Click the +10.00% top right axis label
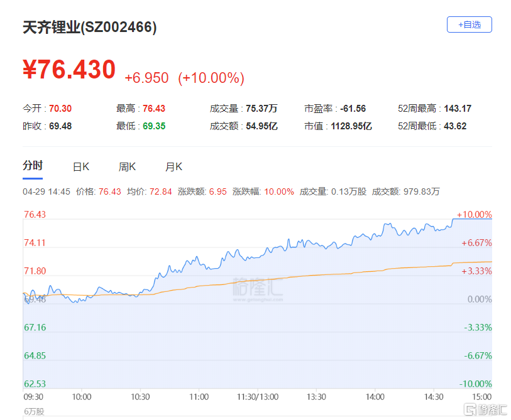The width and height of the screenshot is (511, 420). pos(474,215)
